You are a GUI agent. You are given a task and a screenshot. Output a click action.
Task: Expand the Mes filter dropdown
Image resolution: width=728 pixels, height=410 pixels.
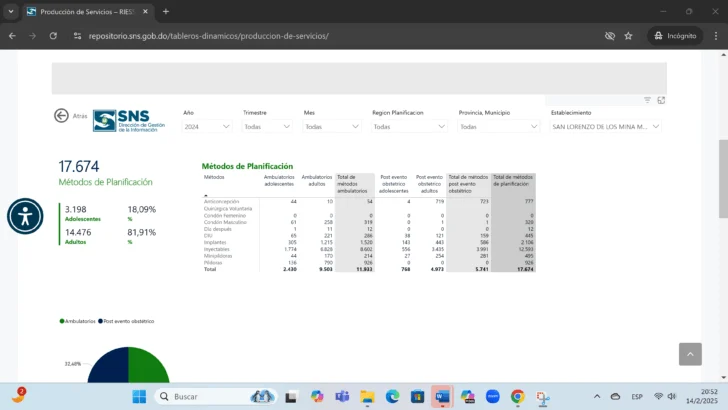[330, 127]
